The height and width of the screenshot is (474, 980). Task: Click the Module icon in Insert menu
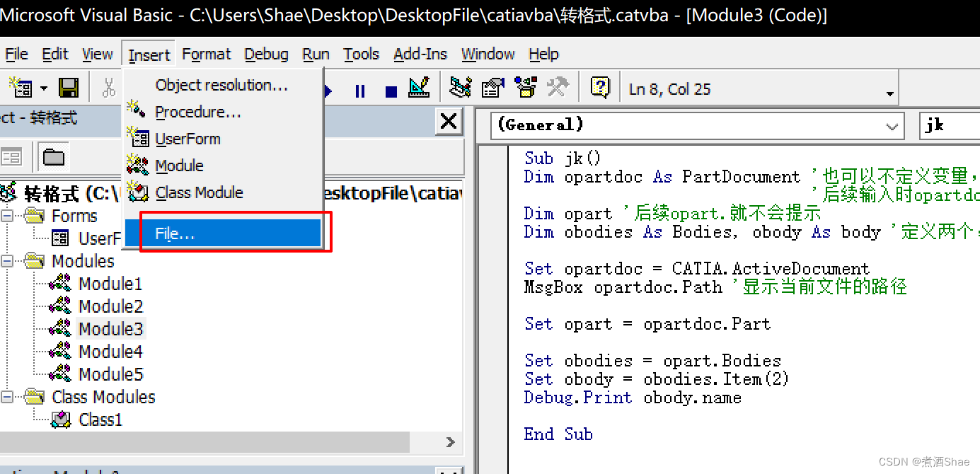[137, 166]
